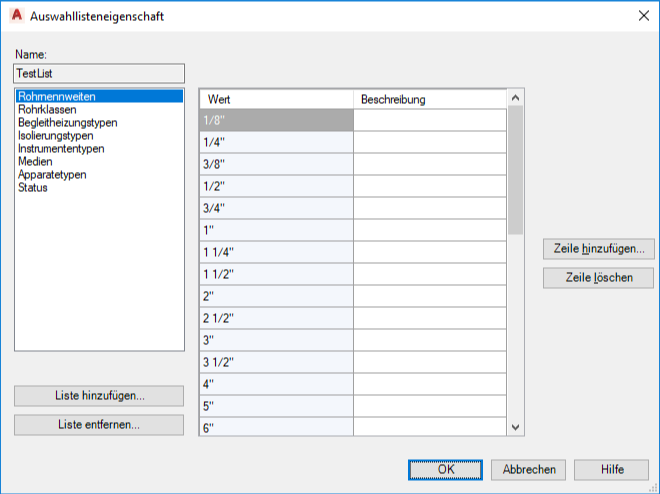The image size is (660, 494).
Task: Choose Isolierungstypen from the list
Action: click(x=55, y=136)
